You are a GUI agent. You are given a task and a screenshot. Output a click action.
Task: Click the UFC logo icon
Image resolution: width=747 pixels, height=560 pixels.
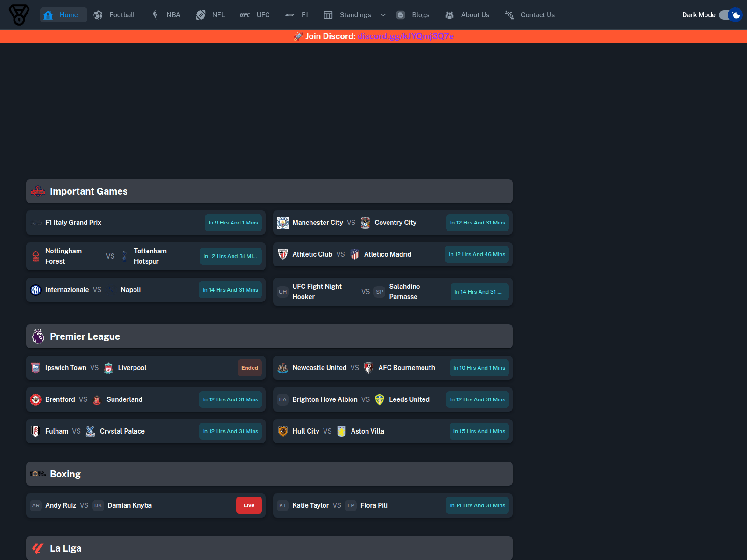245,15
